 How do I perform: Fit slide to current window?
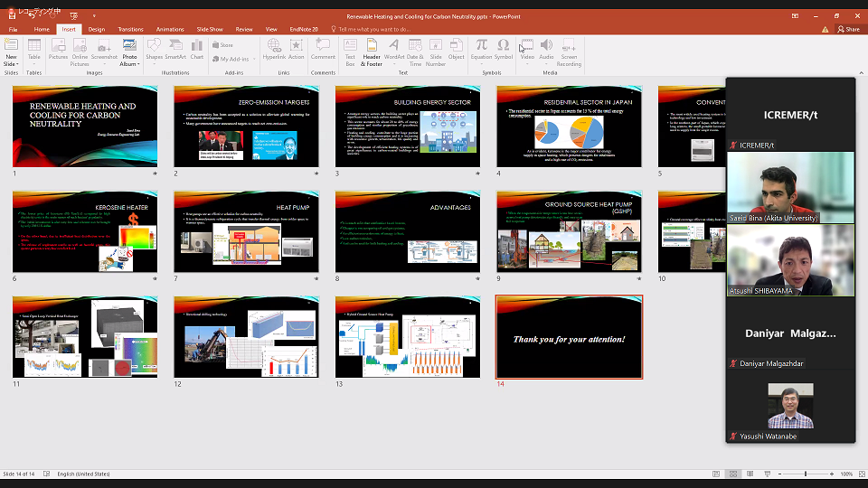(862, 474)
